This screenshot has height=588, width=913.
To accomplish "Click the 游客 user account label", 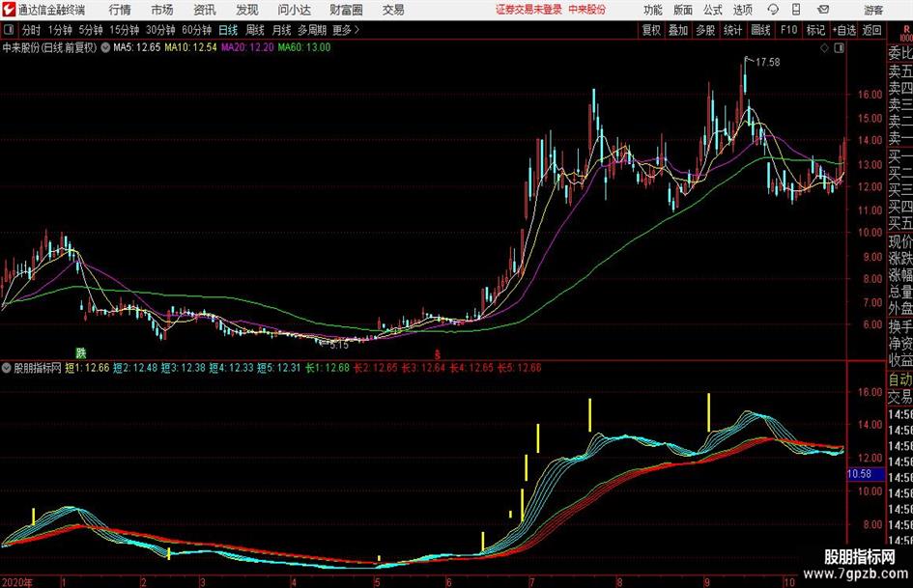I will tap(873, 10).
